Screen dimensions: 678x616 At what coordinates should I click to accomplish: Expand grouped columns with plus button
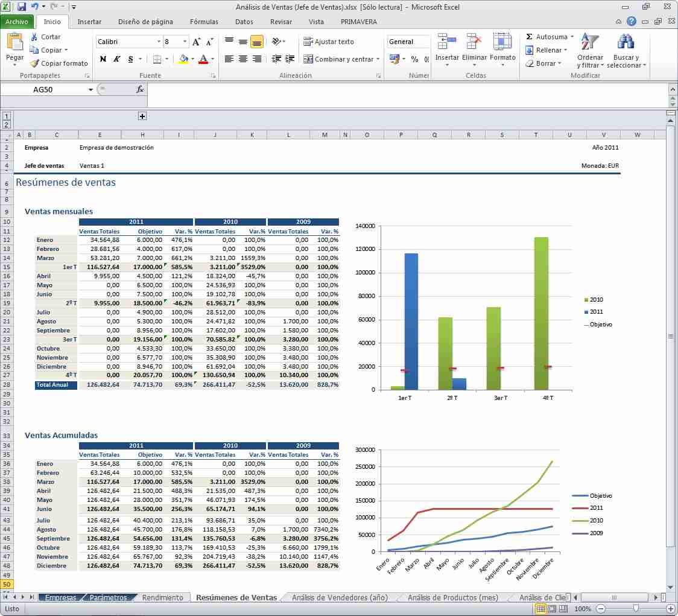tap(142, 116)
